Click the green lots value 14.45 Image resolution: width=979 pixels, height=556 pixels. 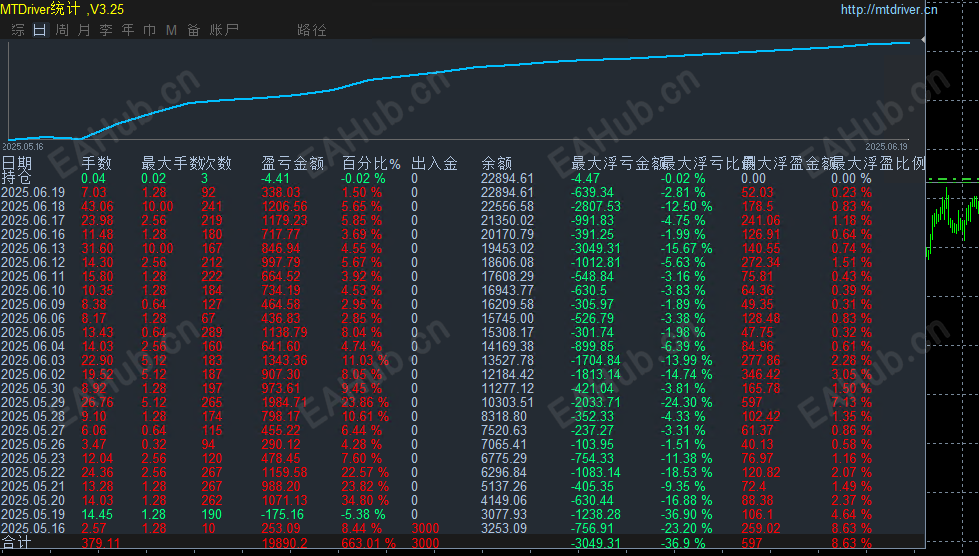tap(97, 514)
